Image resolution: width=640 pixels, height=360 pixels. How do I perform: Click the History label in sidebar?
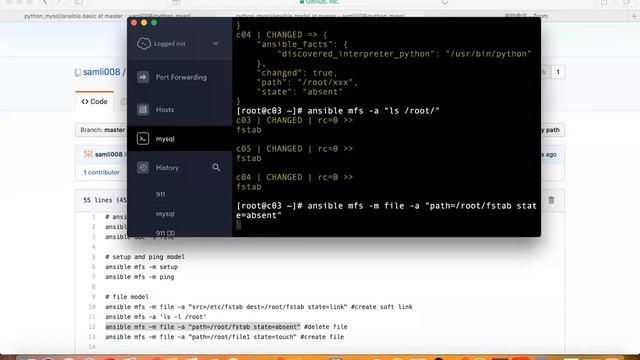click(x=167, y=168)
